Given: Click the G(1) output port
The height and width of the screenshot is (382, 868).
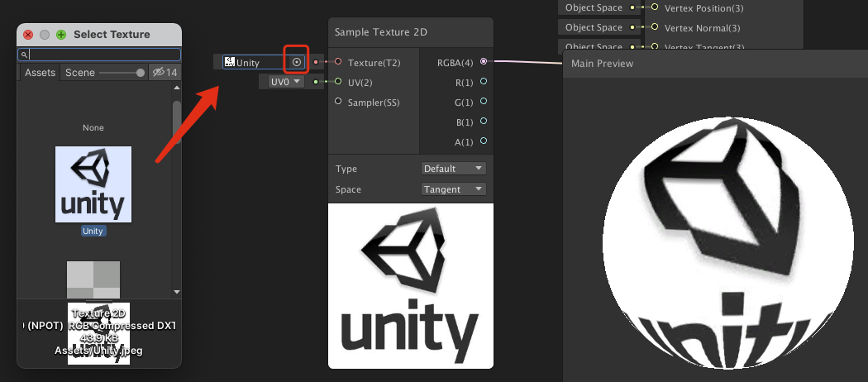Looking at the screenshot, I should [484, 102].
